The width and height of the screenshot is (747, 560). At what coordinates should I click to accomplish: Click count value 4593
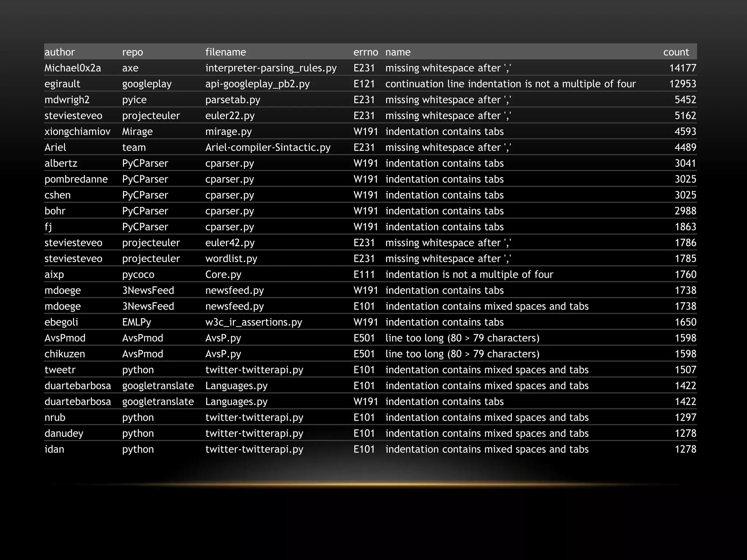click(x=685, y=131)
